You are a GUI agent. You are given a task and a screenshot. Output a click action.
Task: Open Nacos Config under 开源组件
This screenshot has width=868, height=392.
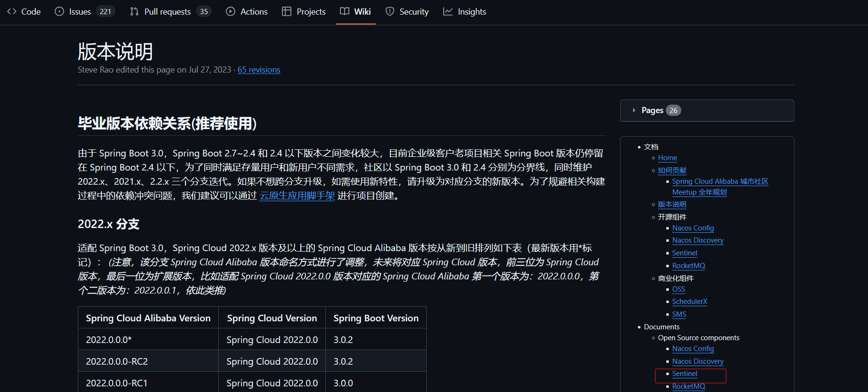click(x=693, y=228)
